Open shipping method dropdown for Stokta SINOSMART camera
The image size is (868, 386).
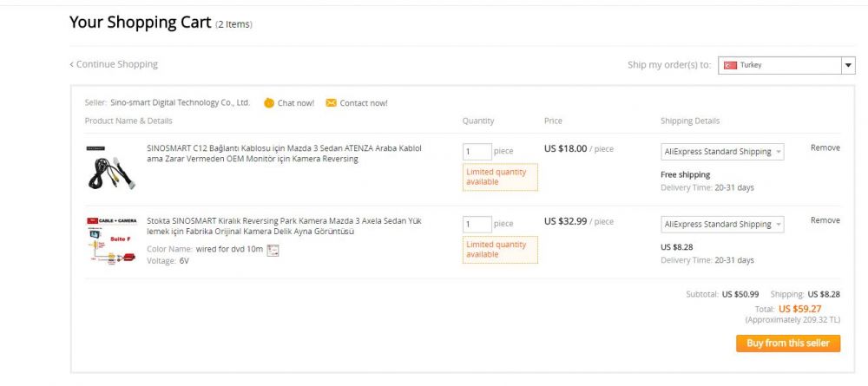point(722,224)
